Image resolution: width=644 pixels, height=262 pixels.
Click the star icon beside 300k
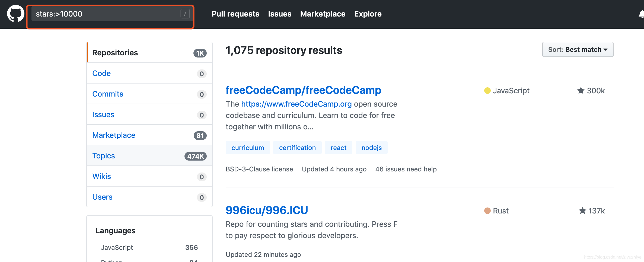(x=581, y=91)
